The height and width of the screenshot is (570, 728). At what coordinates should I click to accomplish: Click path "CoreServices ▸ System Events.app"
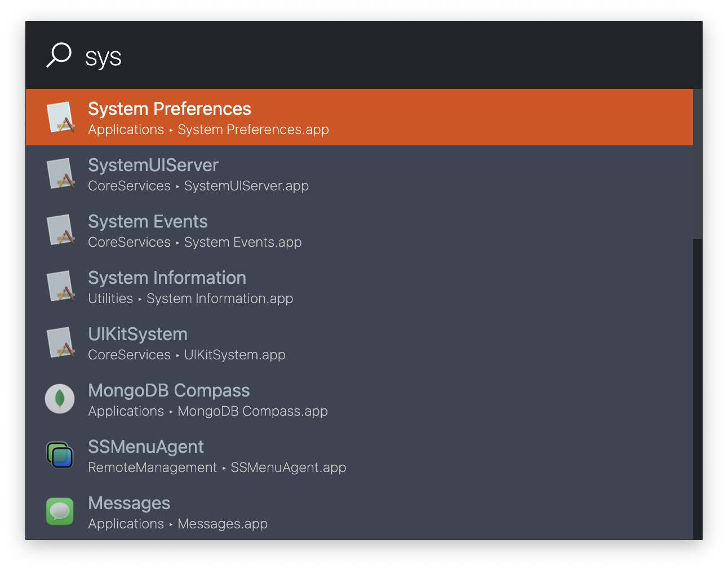click(x=195, y=242)
